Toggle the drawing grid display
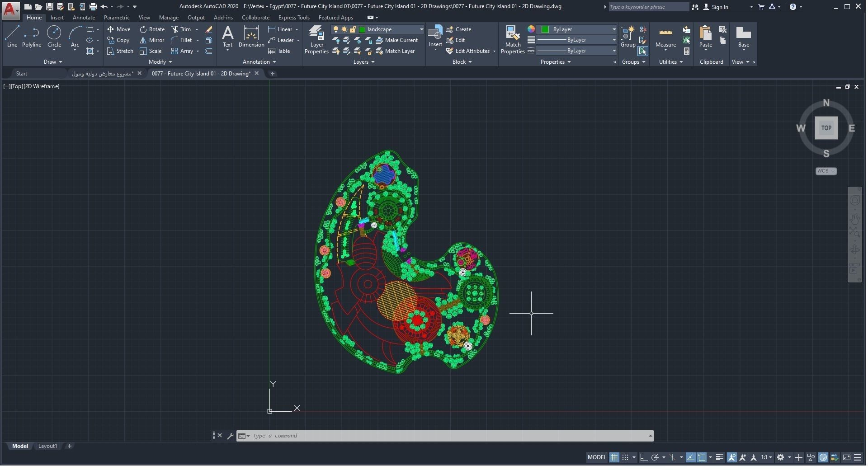This screenshot has height=470, width=868. coord(614,457)
